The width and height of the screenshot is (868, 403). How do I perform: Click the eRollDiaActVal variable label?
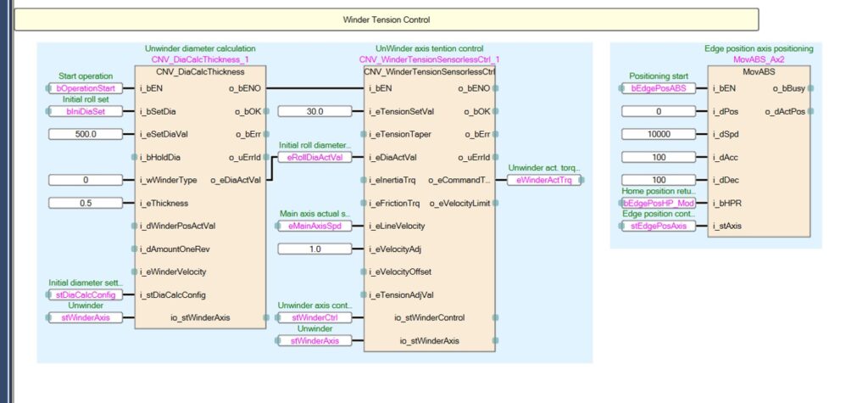pos(314,157)
